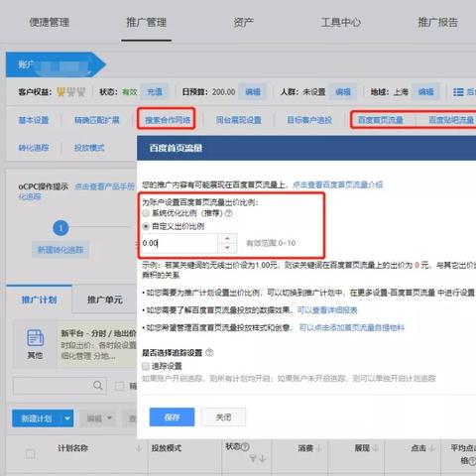Image resolution: width=476 pixels, height=476 pixels.
Task: Filter 状态 column with funnel icon
Action: pyautogui.click(x=253, y=458)
